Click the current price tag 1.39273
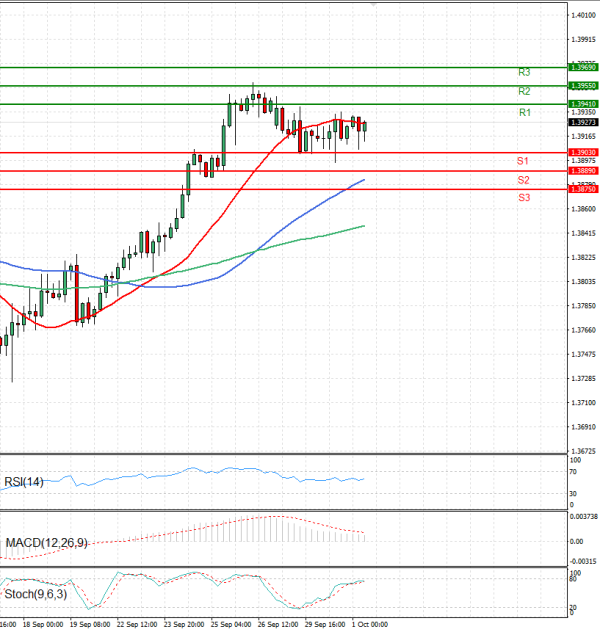Screen dimensions: 600x632 [x=583, y=123]
